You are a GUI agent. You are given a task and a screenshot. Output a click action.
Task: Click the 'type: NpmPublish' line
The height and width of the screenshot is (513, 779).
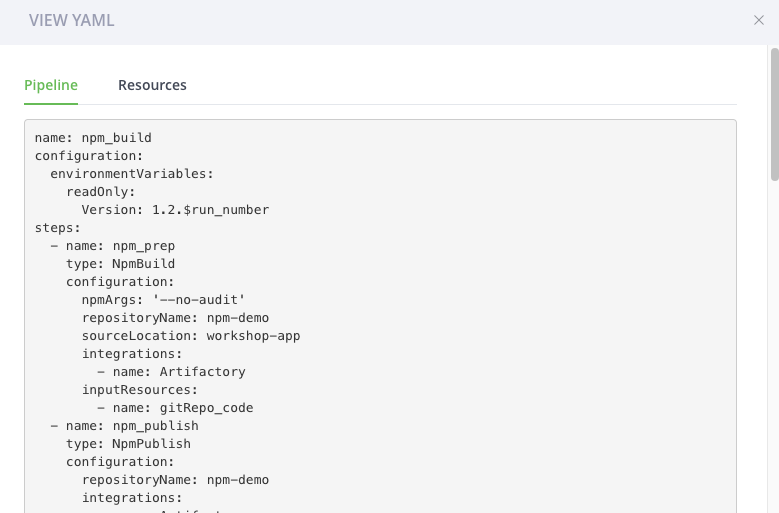pyautogui.click(x=128, y=443)
